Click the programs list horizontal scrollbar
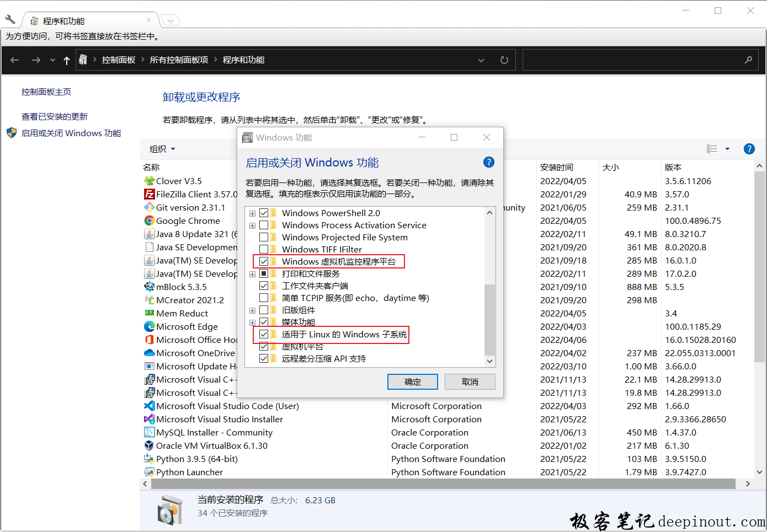767x532 pixels. pyautogui.click(x=443, y=483)
